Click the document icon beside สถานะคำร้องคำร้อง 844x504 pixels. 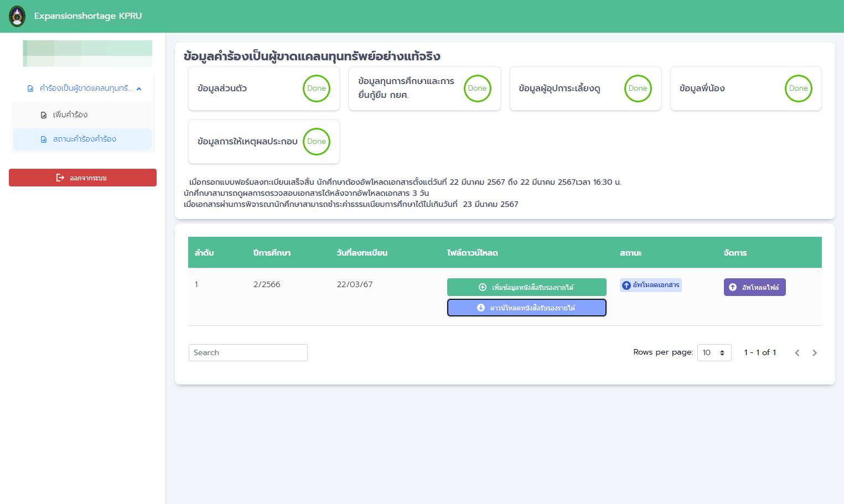coord(44,139)
